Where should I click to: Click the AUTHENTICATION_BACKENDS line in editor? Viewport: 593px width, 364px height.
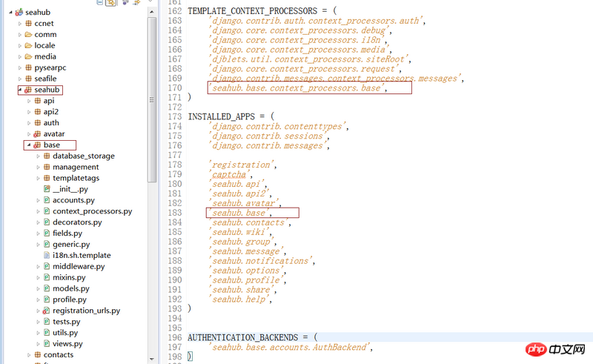click(252, 337)
